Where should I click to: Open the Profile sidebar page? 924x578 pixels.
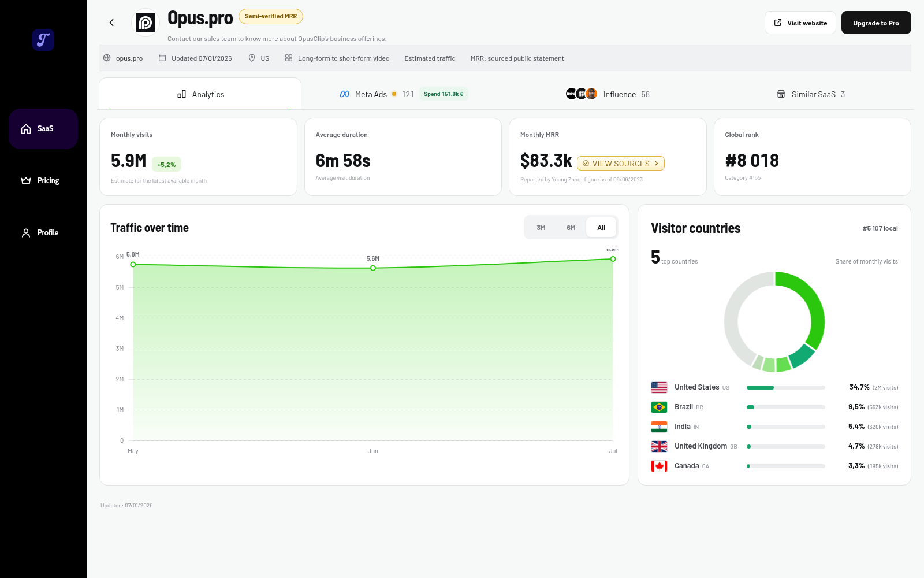[43, 233]
